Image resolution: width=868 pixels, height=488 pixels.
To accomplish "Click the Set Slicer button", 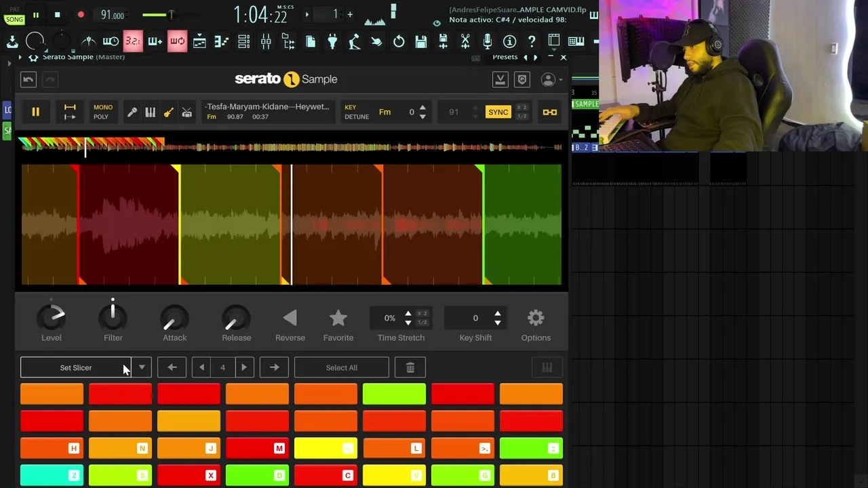I will click(76, 367).
